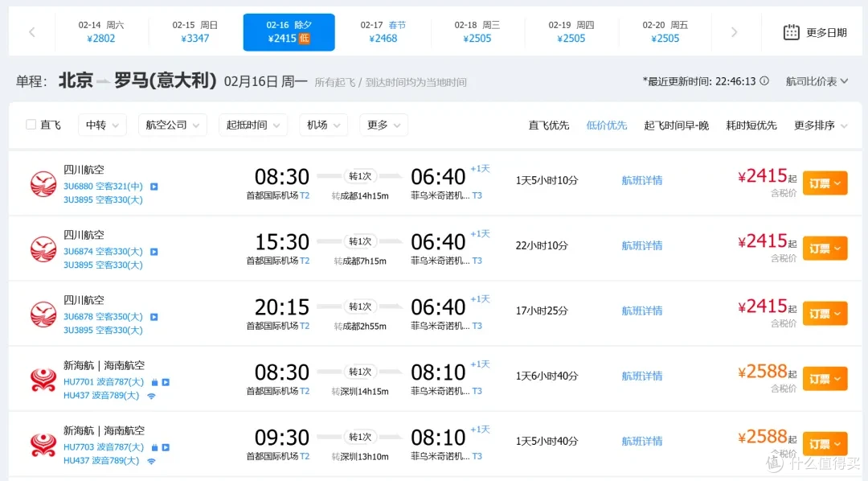The image size is (868, 481).
Task: Select the 02-18 周三 date tab
Action: click(x=477, y=32)
